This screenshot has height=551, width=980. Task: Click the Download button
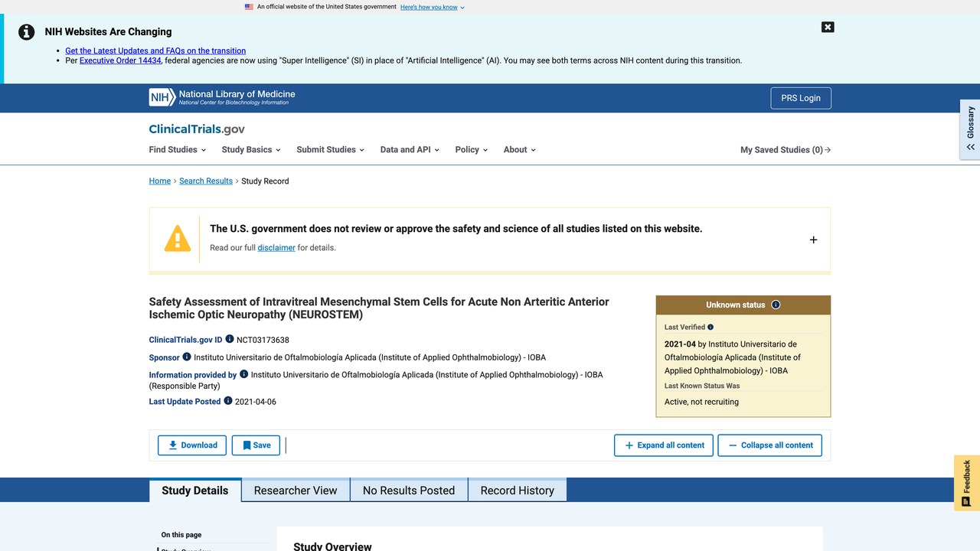(x=192, y=445)
